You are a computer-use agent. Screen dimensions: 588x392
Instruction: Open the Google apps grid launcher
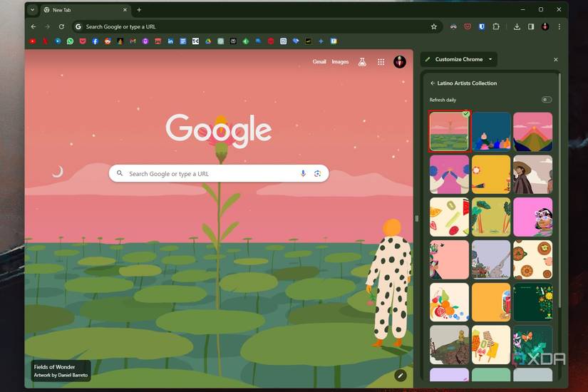pos(381,62)
